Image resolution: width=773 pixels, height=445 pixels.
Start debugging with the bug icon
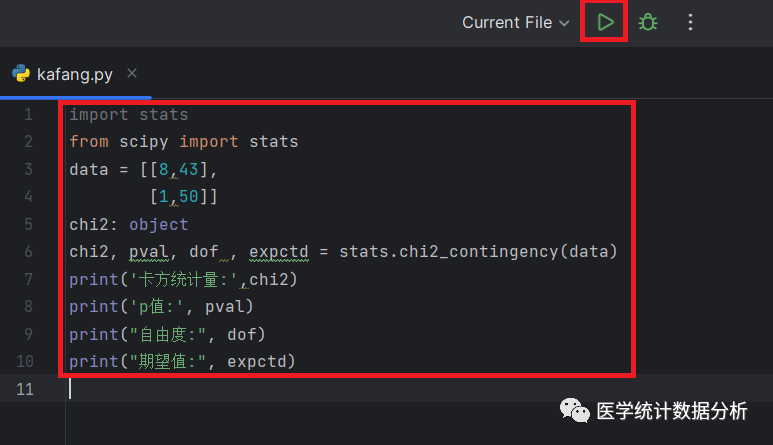pos(648,22)
